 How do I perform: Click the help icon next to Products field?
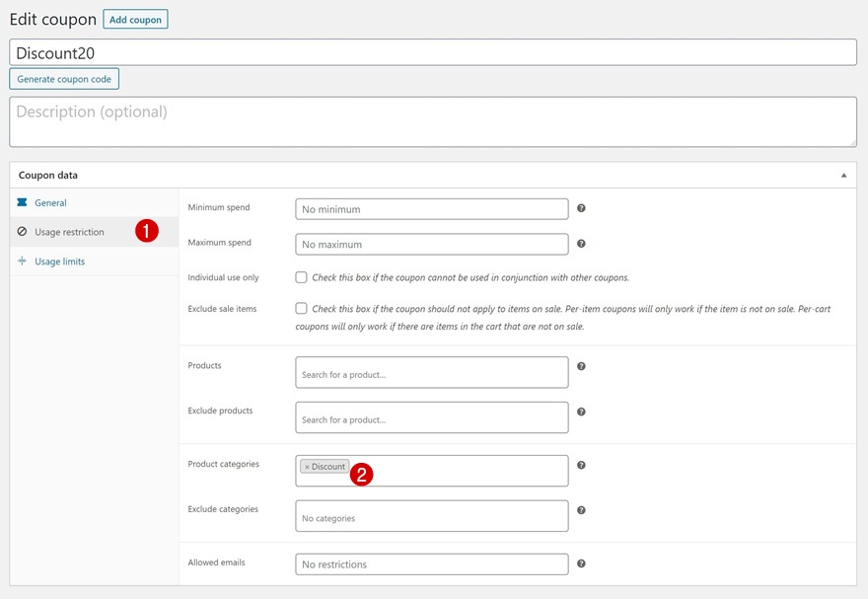pyautogui.click(x=581, y=366)
